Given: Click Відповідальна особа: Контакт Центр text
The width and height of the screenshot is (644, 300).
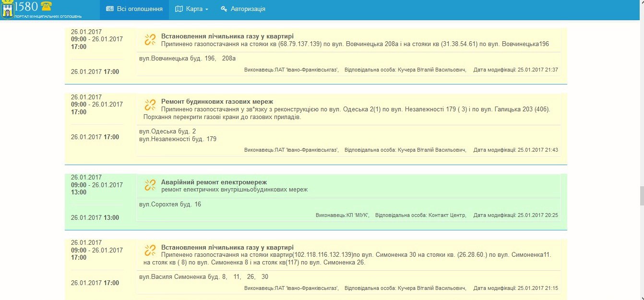Looking at the screenshot, I should [x=421, y=215].
